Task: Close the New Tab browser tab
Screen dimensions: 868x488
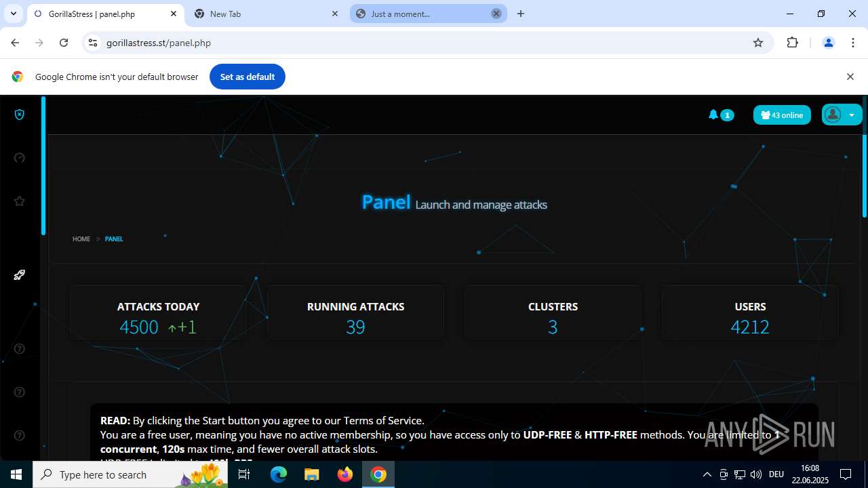Action: tap(335, 14)
